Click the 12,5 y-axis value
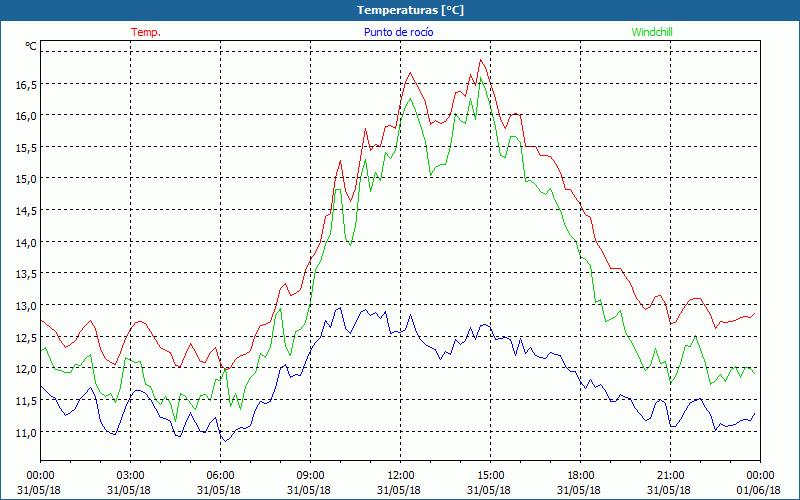800x500 pixels. click(26, 338)
